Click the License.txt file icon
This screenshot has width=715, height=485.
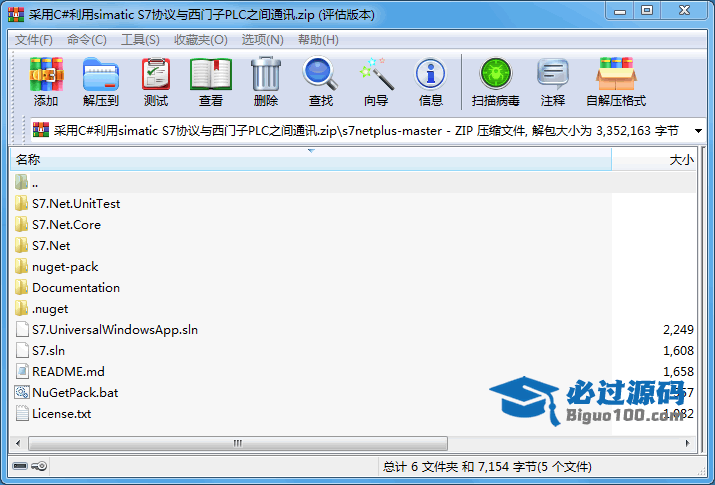[x=21, y=413]
